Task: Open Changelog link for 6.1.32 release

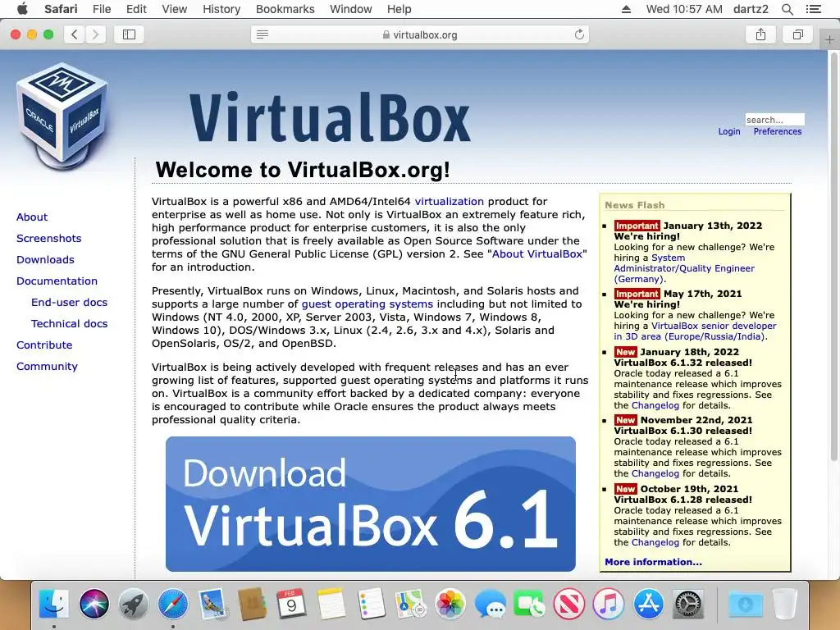Action: pyautogui.click(x=655, y=405)
